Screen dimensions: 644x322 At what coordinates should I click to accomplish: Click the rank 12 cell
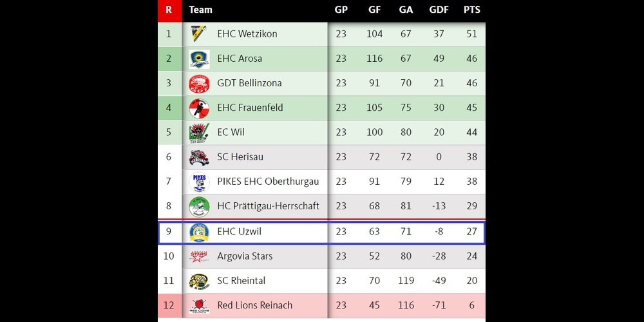[x=169, y=305]
